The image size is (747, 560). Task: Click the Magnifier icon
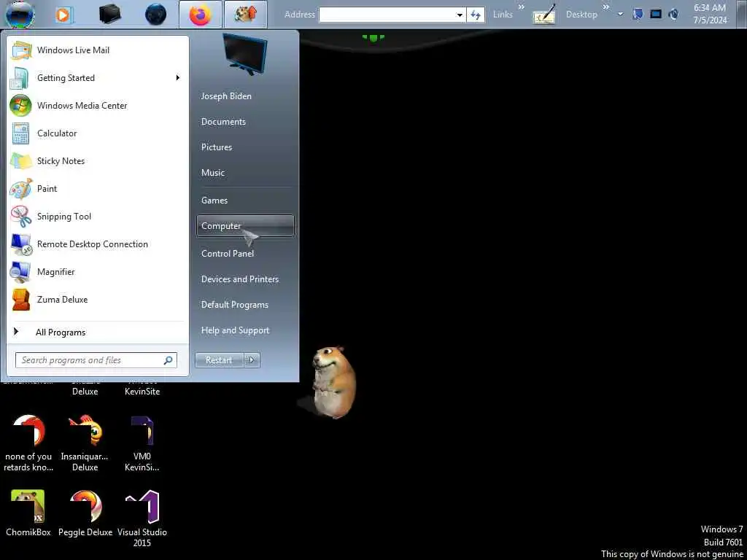point(21,272)
